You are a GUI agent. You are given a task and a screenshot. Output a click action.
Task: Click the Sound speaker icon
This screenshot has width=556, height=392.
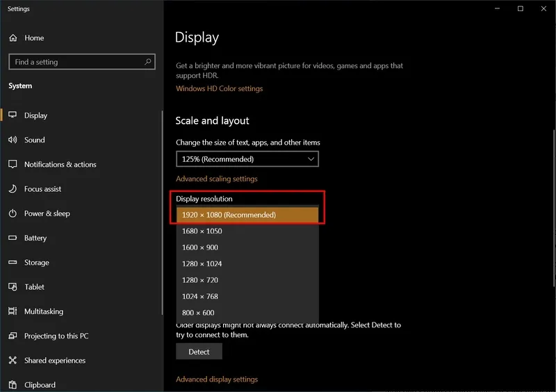coord(13,140)
